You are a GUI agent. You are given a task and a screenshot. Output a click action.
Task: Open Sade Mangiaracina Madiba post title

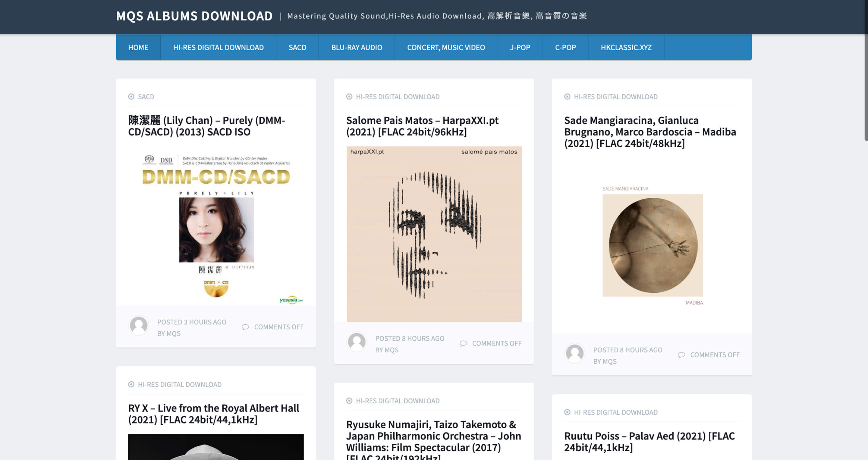[650, 132]
